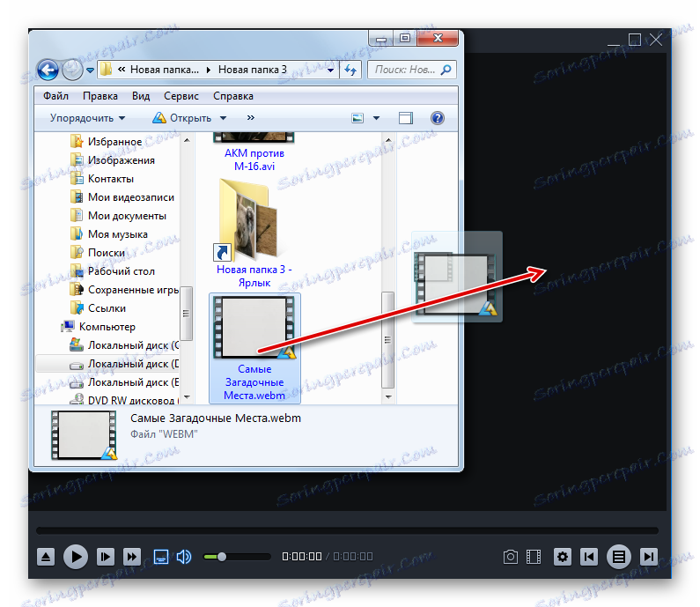Open the Справка menu
700x607 pixels.
(x=233, y=96)
